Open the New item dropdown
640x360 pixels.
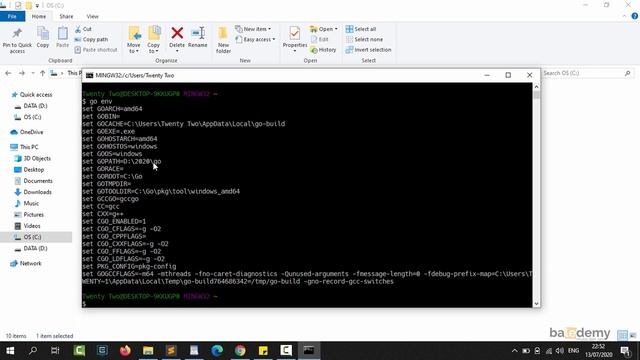[x=253, y=29]
